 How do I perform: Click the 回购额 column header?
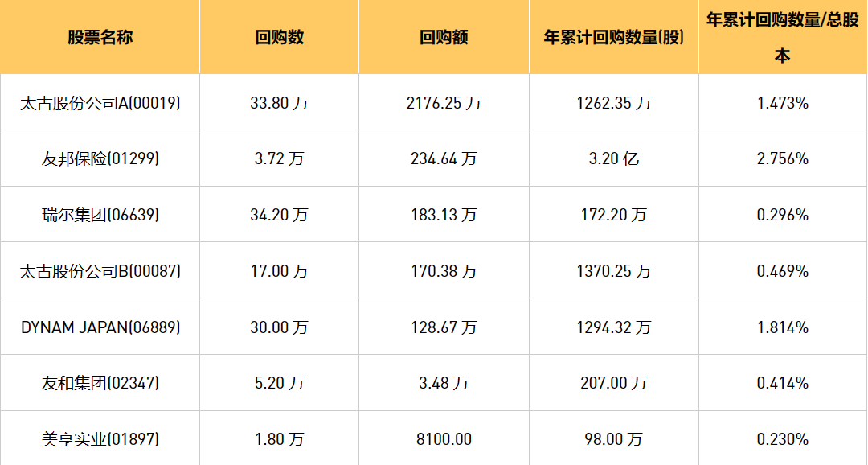coord(444,38)
